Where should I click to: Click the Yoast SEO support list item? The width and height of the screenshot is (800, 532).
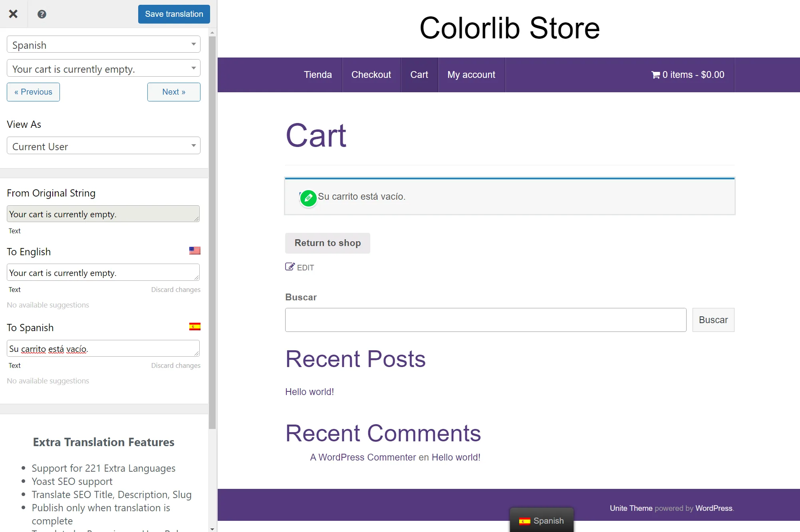[72, 481]
